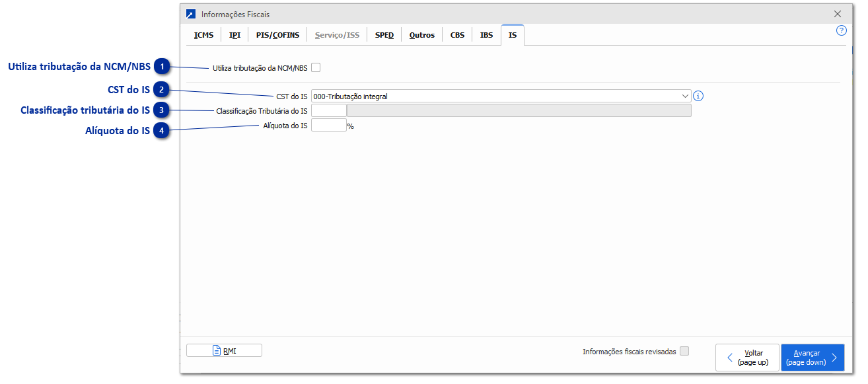Click the Classificação Tributária description field
This screenshot has height=384, width=868.
[519, 110]
